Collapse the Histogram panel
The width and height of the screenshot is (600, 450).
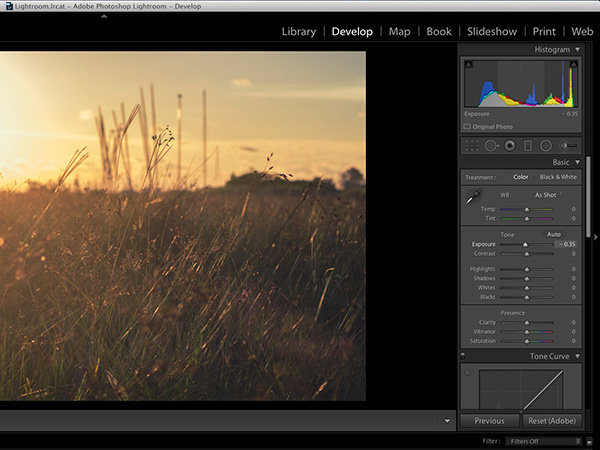click(x=577, y=49)
